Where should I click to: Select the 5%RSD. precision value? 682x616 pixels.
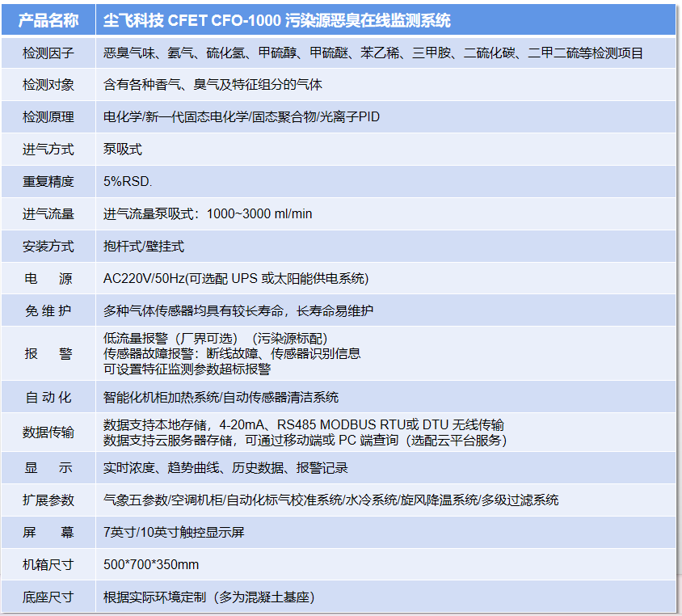pyautogui.click(x=128, y=181)
